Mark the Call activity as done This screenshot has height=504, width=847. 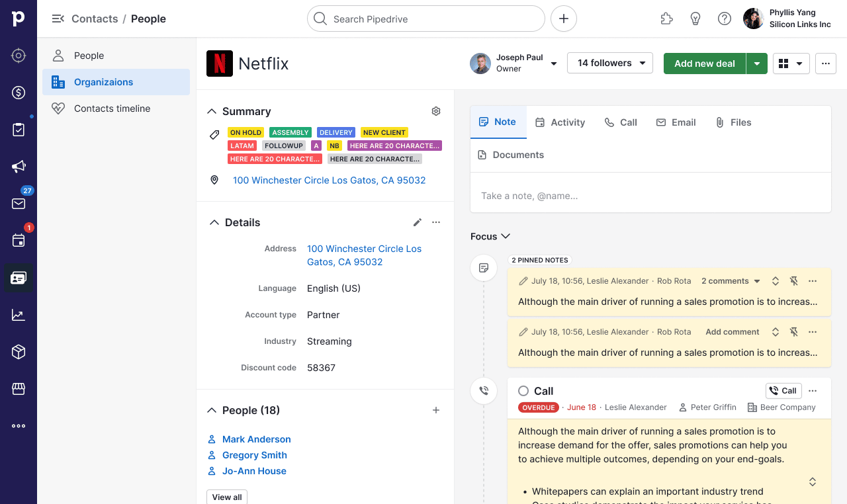click(x=523, y=391)
